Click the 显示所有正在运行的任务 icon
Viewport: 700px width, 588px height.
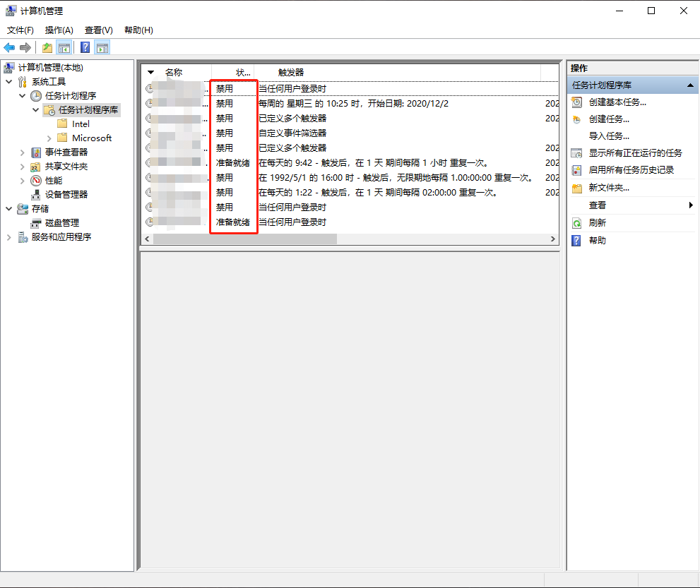tap(577, 153)
